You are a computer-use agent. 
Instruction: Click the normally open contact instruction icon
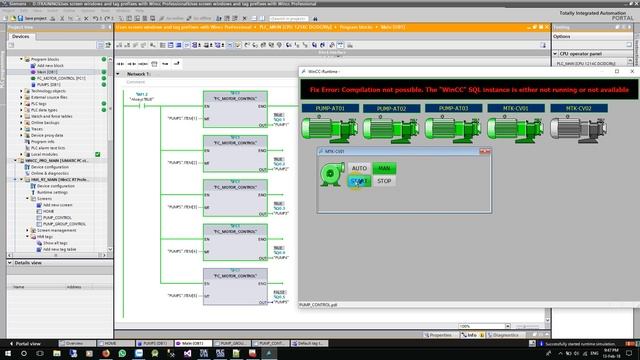(x=120, y=64)
